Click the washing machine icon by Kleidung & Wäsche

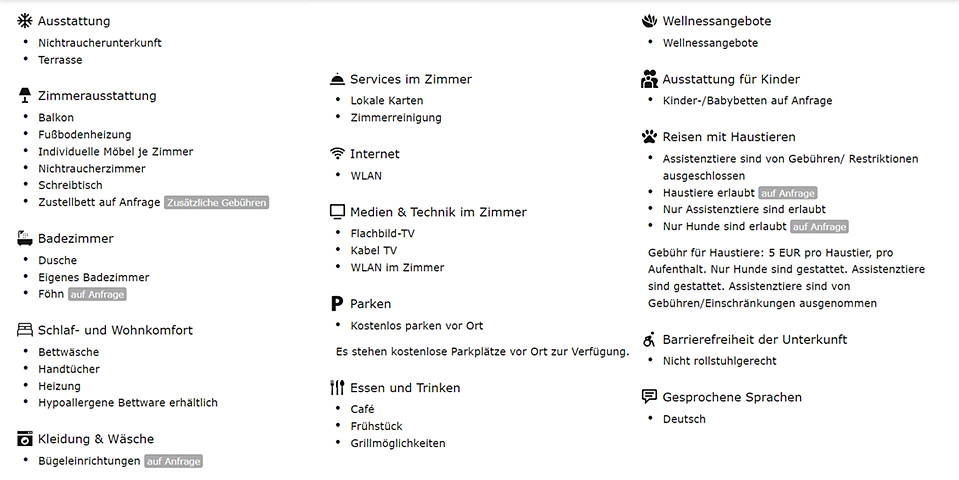point(25,439)
